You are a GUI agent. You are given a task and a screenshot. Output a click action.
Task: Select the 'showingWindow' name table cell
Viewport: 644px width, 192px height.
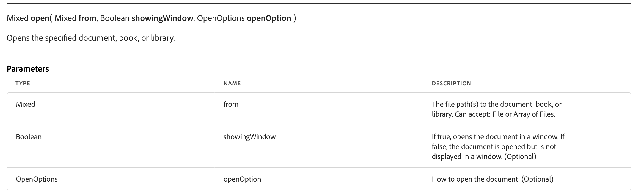click(249, 137)
